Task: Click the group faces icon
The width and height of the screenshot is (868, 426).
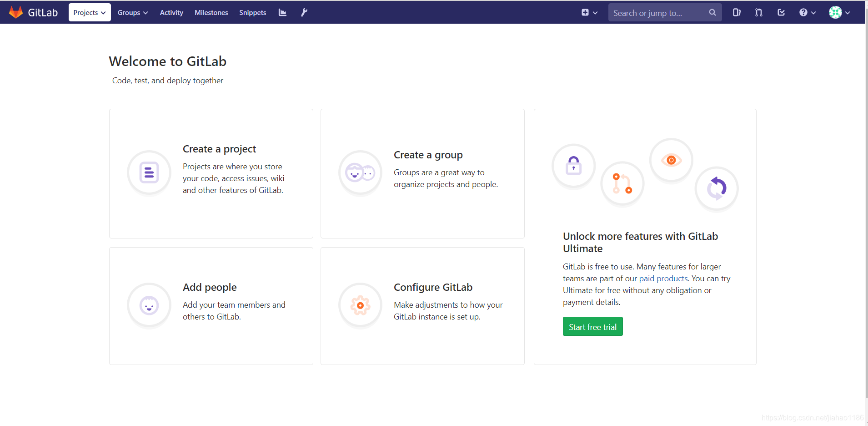Action: 360,172
